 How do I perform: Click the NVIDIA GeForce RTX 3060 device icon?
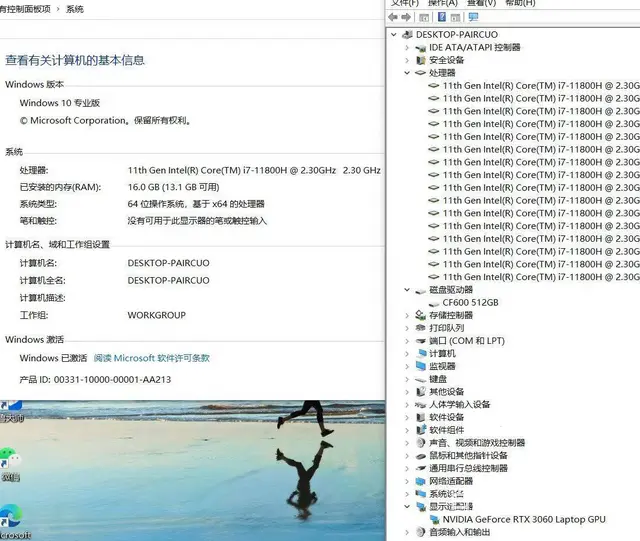435,519
